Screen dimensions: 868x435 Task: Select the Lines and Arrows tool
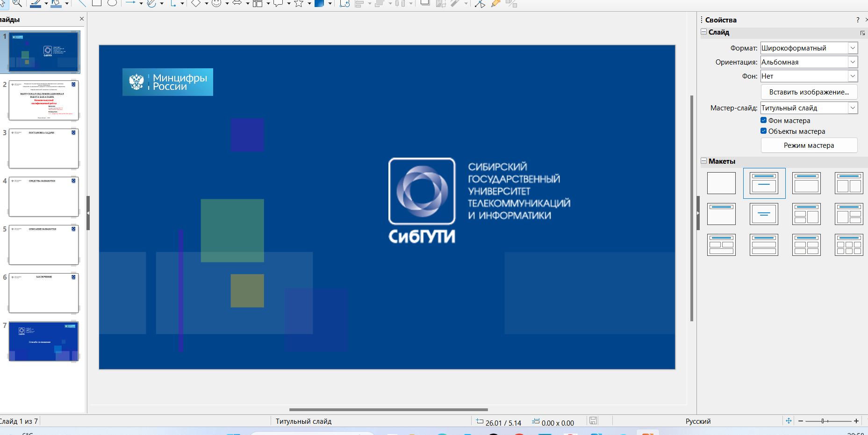[x=131, y=3]
